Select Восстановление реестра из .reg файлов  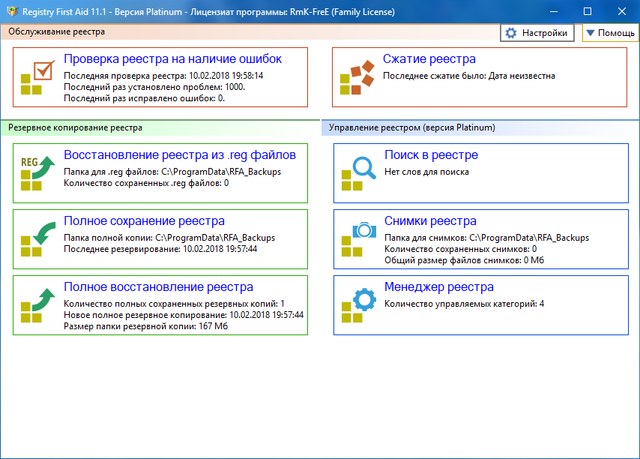179,155
